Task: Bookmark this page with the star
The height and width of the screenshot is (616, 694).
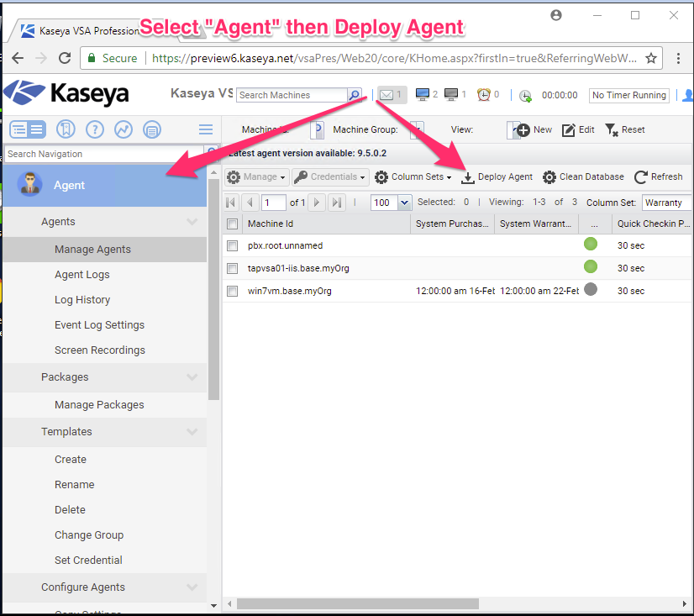Action: pyautogui.click(x=650, y=58)
